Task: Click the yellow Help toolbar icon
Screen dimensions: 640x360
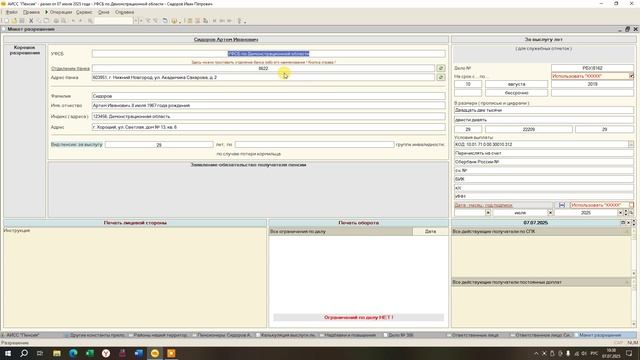Action: 174,21
